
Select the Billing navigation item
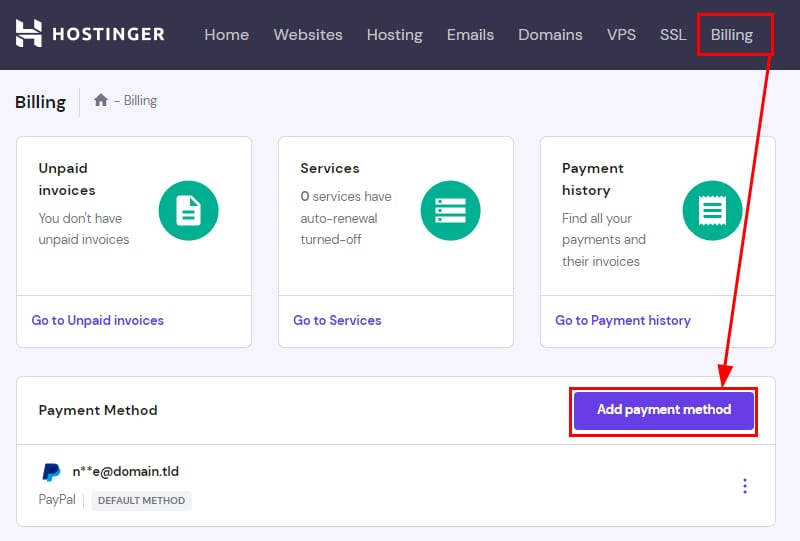coord(732,34)
